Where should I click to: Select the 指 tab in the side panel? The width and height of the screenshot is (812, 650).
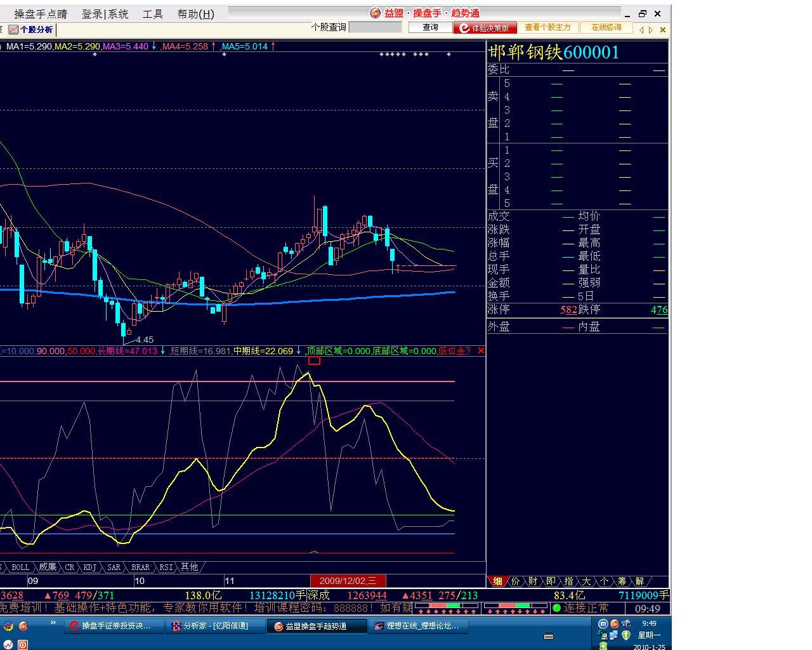(x=568, y=581)
